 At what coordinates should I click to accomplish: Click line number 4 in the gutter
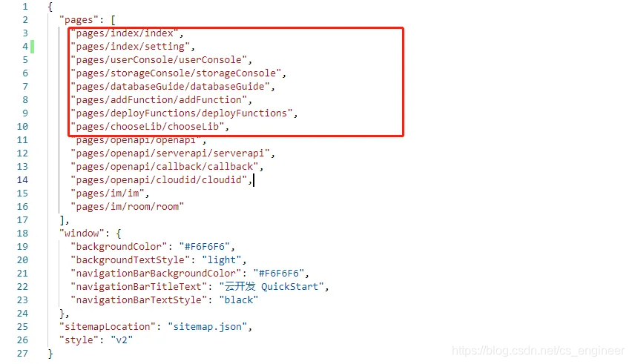click(25, 46)
